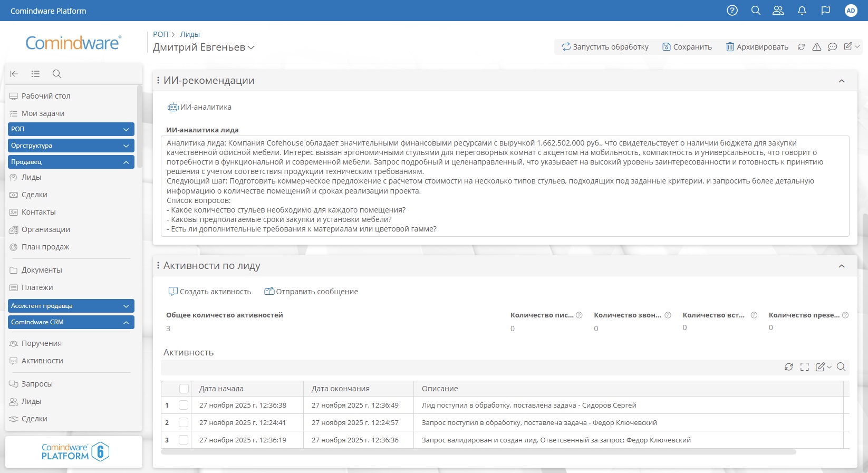Collapse the Активности по лиду section
Screen dimensions: 868x473
tap(842, 266)
